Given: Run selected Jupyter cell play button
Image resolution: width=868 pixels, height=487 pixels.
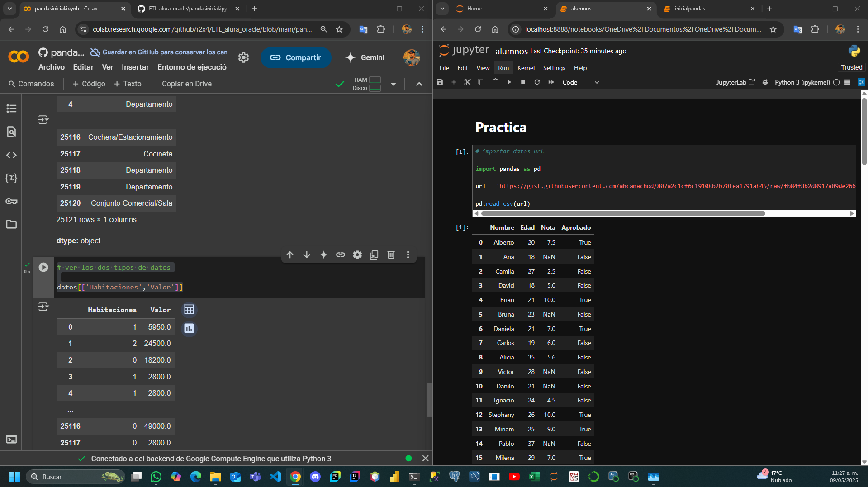Looking at the screenshot, I should [x=509, y=82].
